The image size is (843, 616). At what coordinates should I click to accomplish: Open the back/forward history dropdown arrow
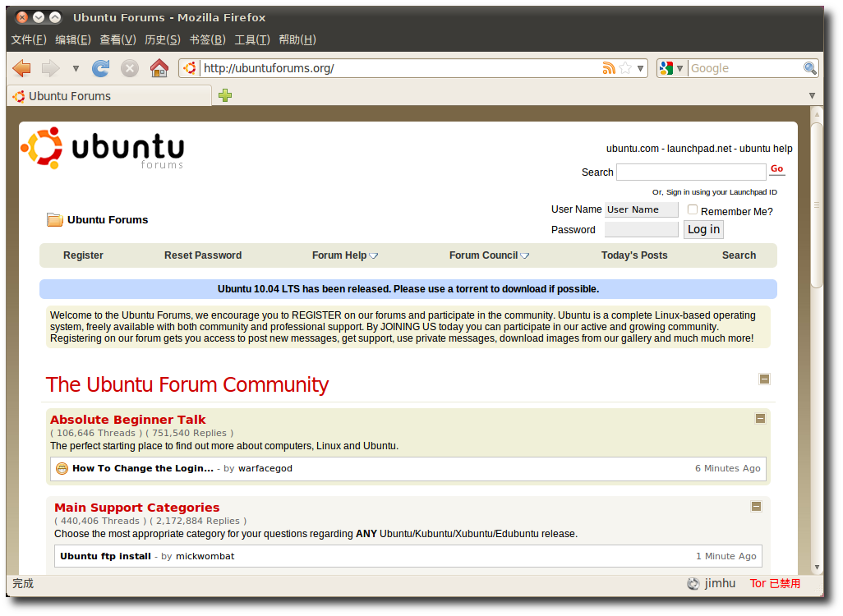(76, 68)
